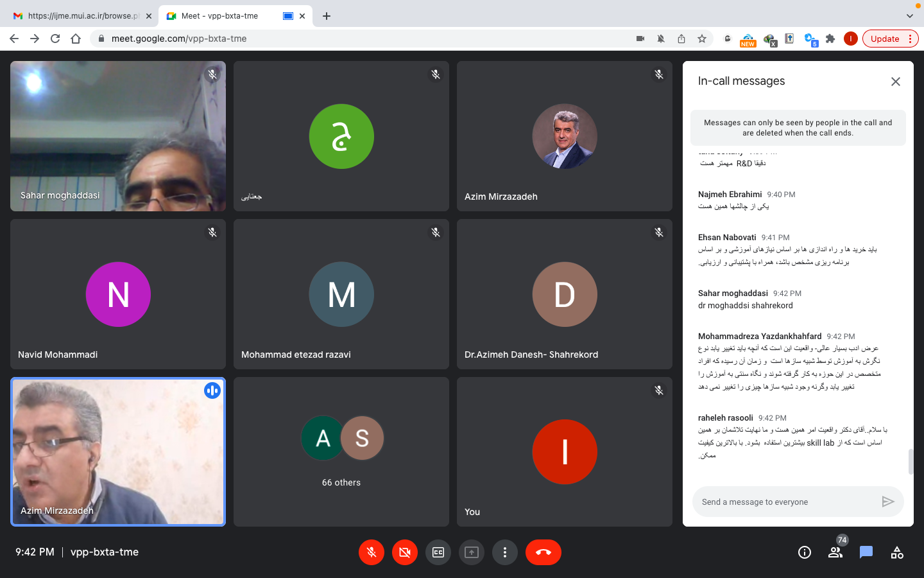Open the Chrome Update menu

890,39
